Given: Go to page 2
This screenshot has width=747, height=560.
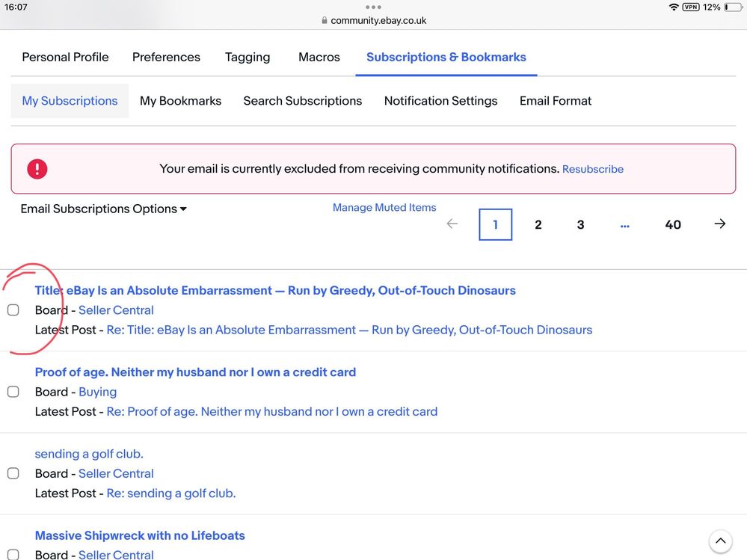Looking at the screenshot, I should pos(538,224).
